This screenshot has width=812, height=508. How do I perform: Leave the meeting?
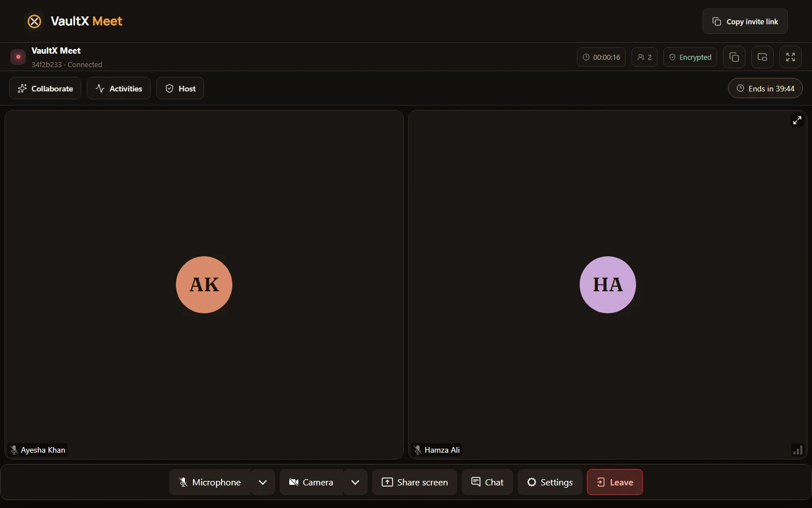tap(615, 482)
